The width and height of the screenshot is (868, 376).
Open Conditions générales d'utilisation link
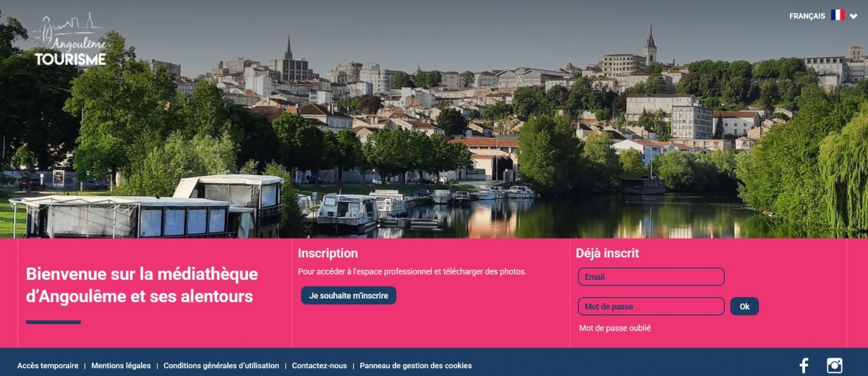click(x=221, y=366)
